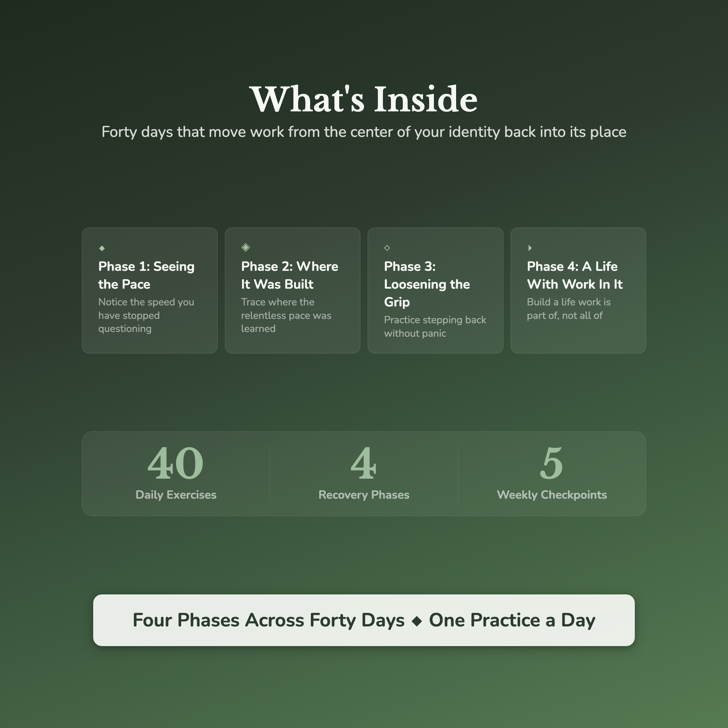
Task: Open the Phase 3: Loosening the Grip heading
Action: [x=427, y=284]
